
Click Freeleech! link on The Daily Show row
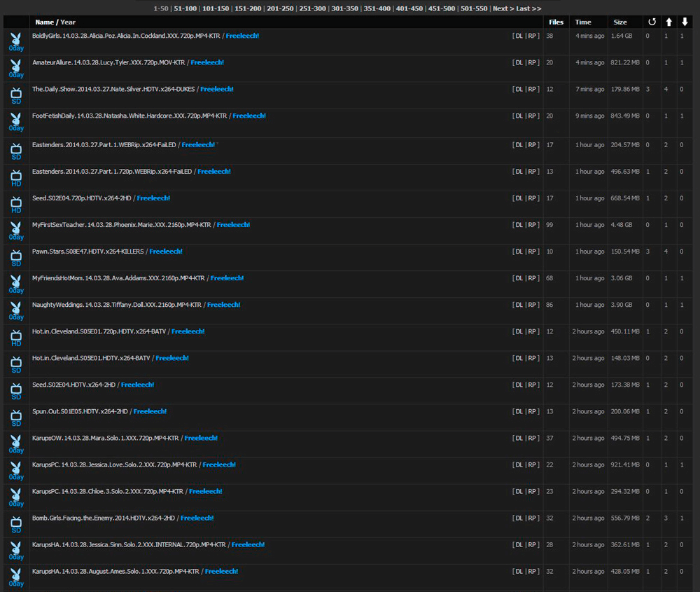(x=217, y=90)
